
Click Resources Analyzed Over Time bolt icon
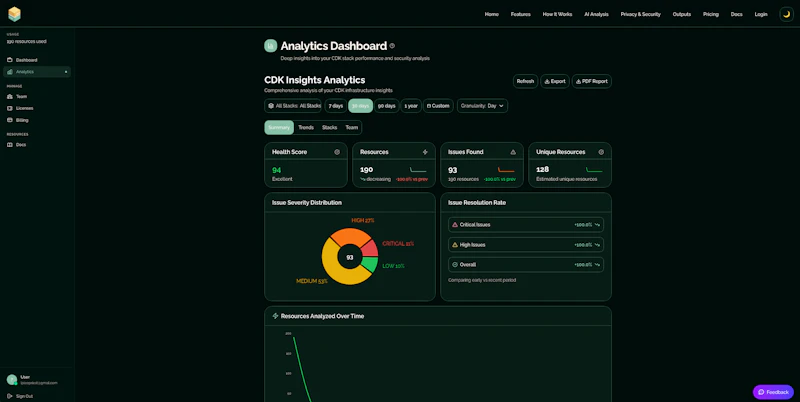276,316
